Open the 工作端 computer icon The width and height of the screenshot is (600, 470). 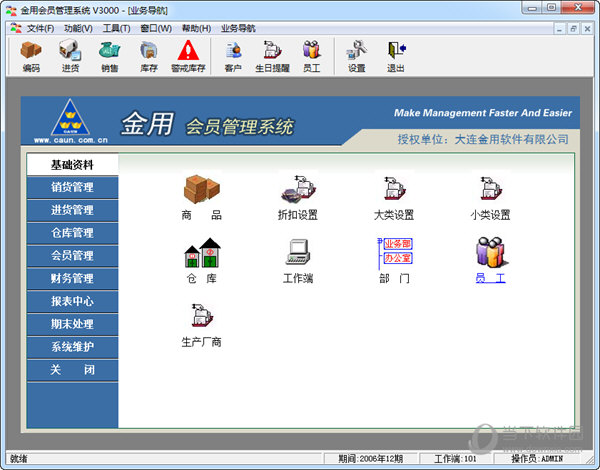298,252
